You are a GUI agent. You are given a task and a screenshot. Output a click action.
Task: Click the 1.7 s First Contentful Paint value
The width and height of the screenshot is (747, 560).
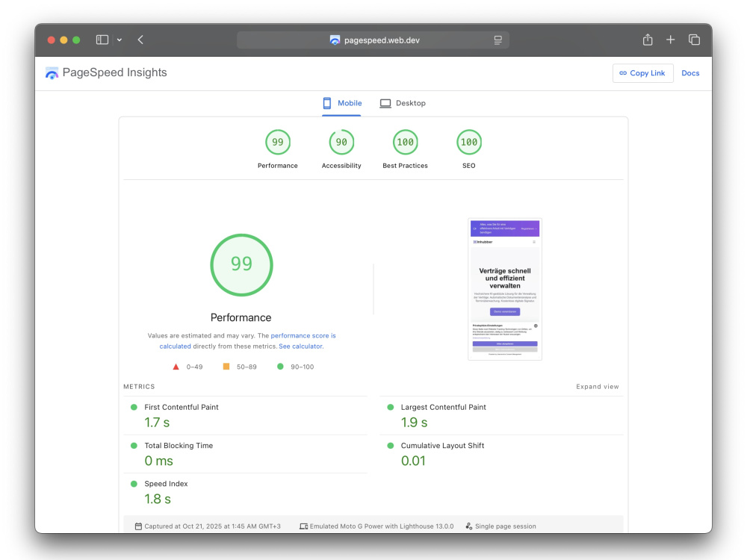(x=157, y=423)
